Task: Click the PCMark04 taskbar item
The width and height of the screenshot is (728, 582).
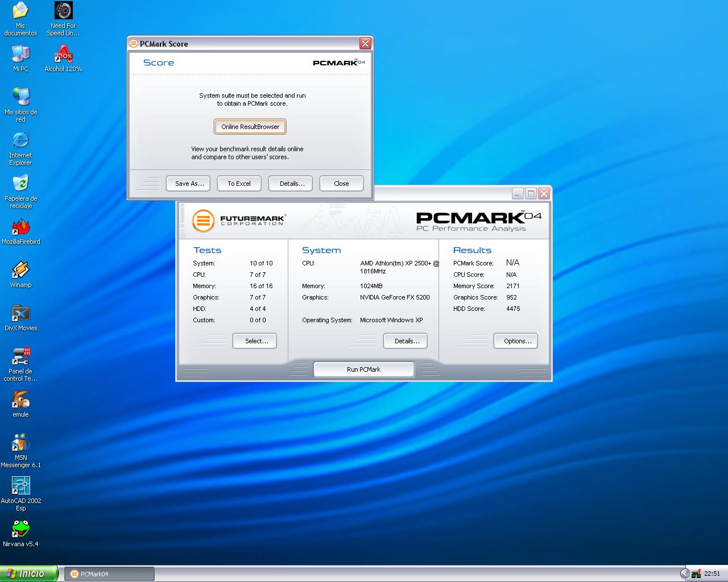Action: (108, 574)
